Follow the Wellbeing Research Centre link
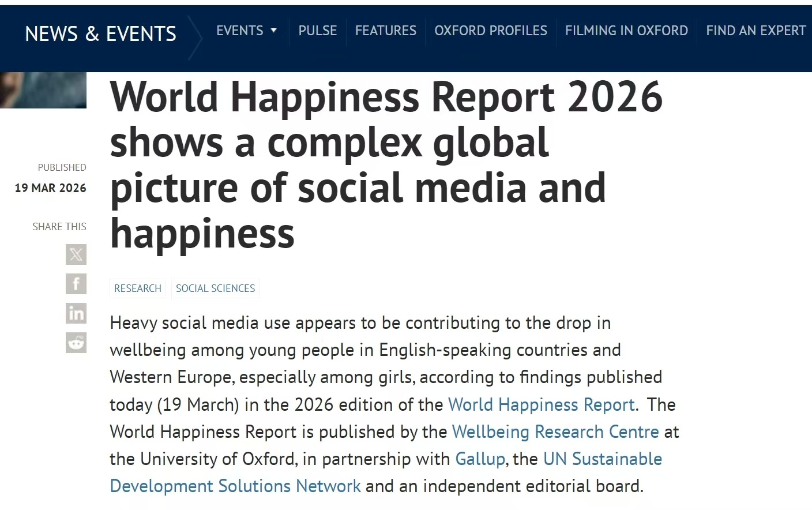The width and height of the screenshot is (812, 510). (x=555, y=432)
